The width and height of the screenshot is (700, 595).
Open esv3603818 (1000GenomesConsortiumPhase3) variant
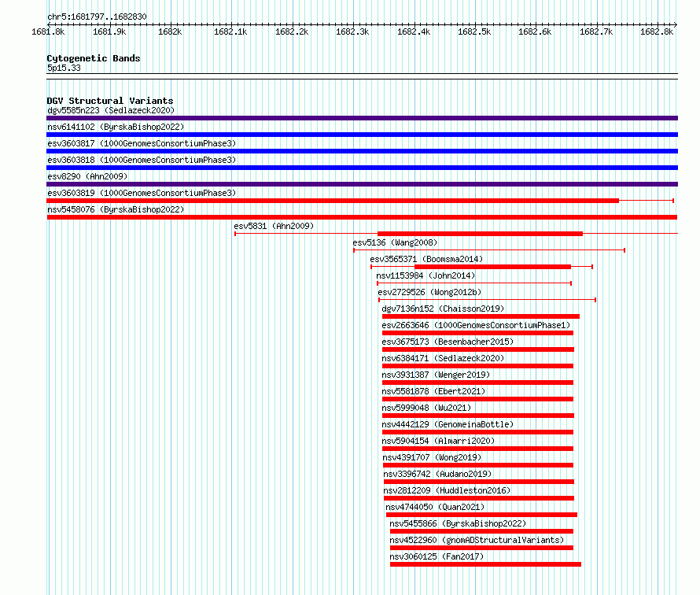point(142,160)
